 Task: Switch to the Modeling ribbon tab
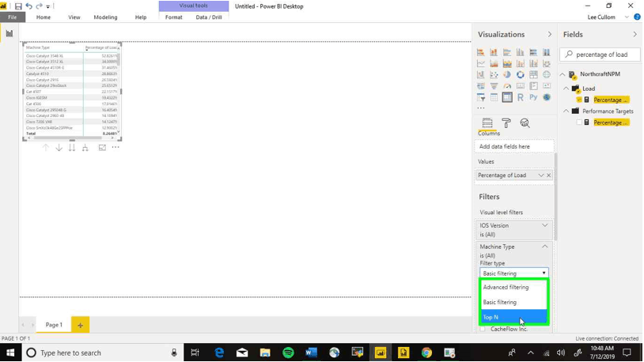(105, 17)
